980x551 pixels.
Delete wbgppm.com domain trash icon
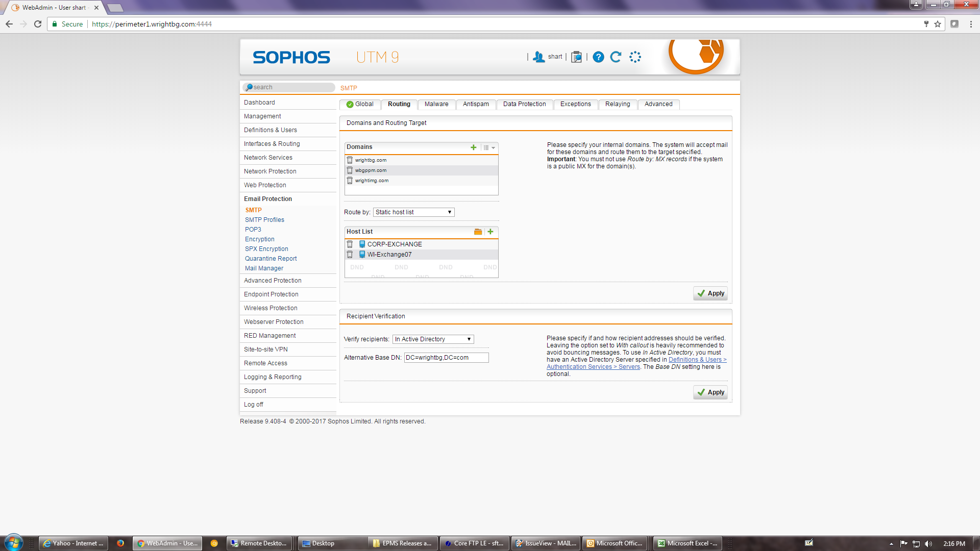tap(350, 170)
